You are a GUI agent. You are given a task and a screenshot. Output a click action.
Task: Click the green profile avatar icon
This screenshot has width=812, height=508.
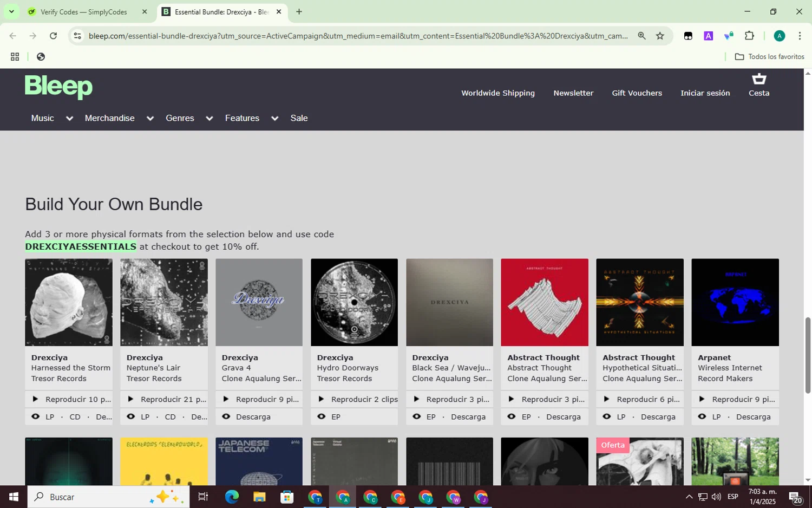[x=780, y=36]
